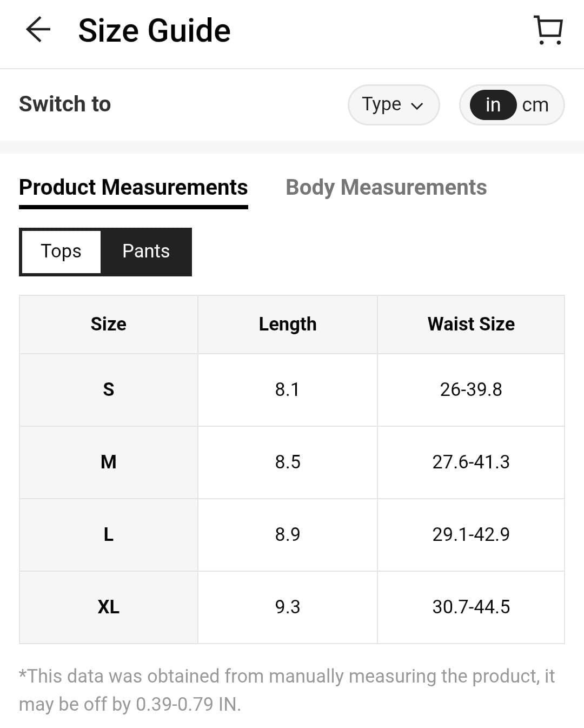Click the Length column header

pyautogui.click(x=287, y=324)
